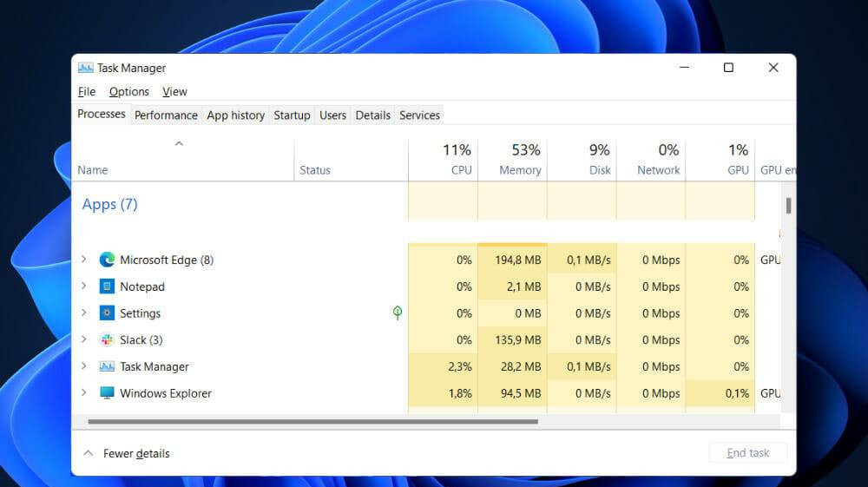Sort processes by CPU column header
The height and width of the screenshot is (487, 868).
pos(444,160)
